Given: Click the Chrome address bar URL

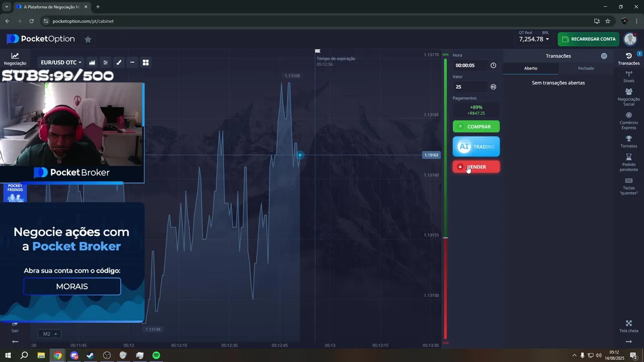Looking at the screenshot, I should click(x=83, y=21).
